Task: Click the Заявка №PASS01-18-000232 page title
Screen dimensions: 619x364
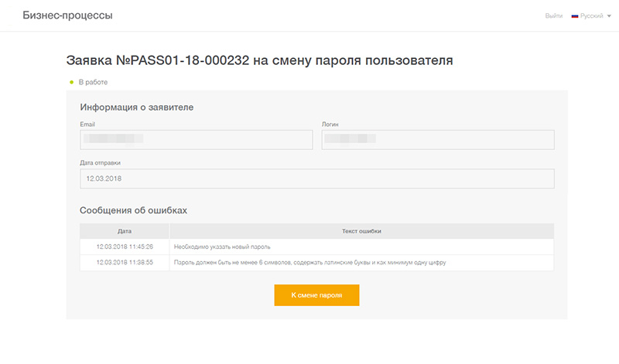Action: pos(259,60)
